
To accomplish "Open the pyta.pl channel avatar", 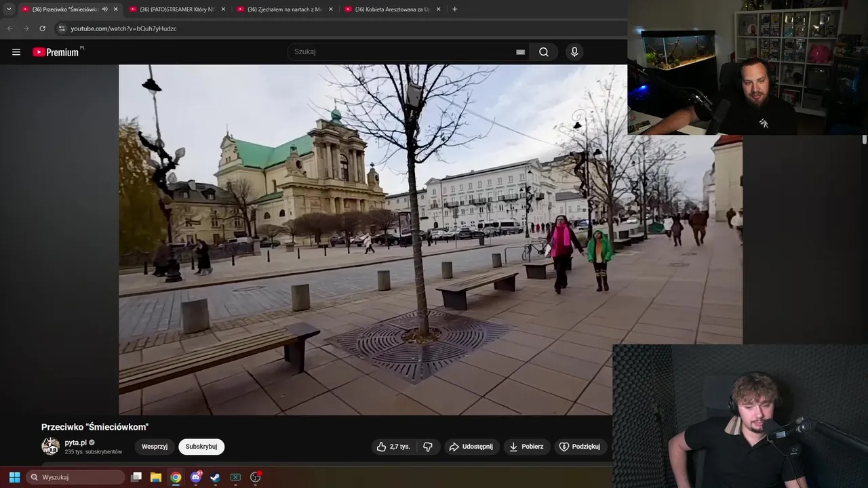I will point(50,446).
